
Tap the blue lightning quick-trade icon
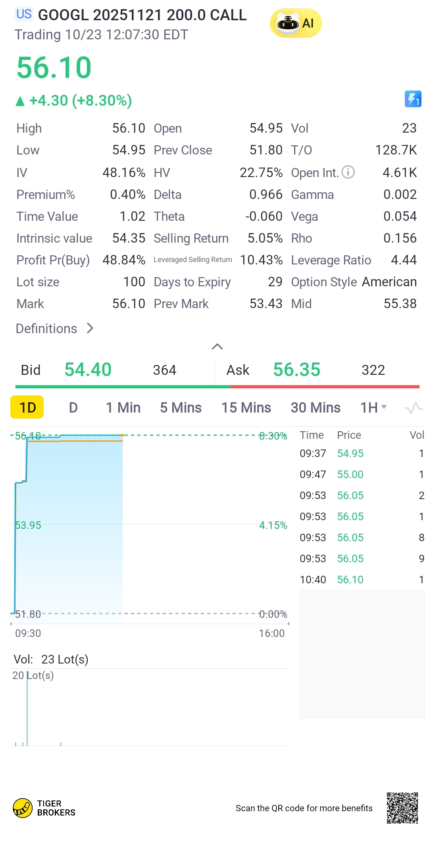pyautogui.click(x=413, y=99)
